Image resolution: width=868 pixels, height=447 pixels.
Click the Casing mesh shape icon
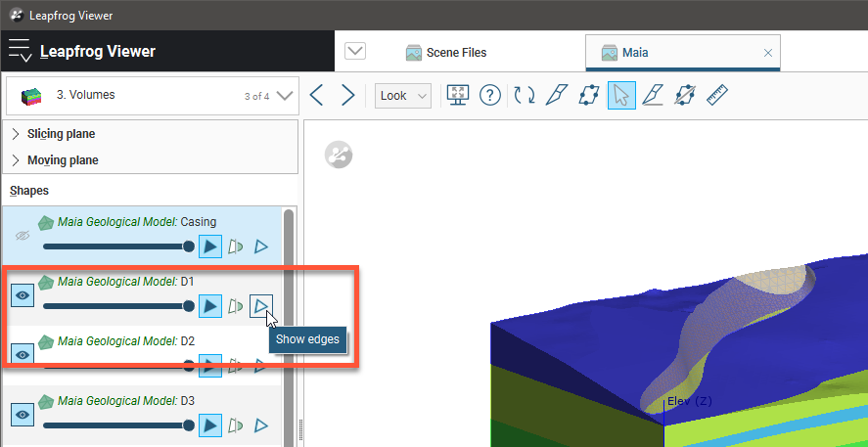point(46,223)
